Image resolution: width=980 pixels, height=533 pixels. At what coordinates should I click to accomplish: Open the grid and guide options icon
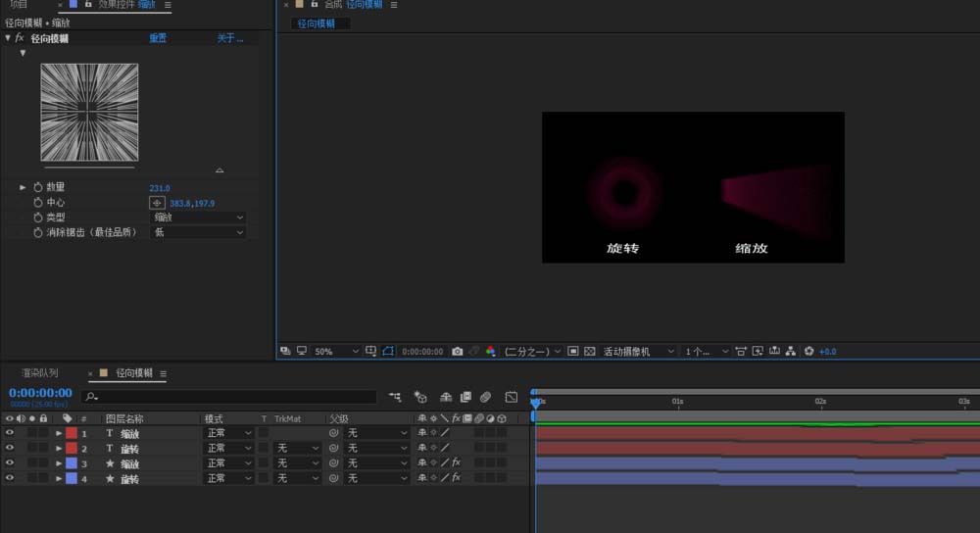pos(370,351)
